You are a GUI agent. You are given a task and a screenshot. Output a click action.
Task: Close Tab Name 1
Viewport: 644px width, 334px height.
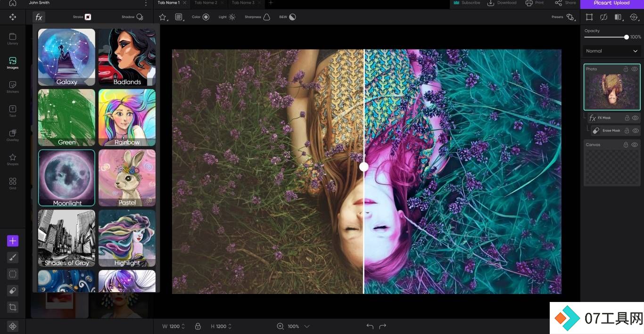pos(184,3)
